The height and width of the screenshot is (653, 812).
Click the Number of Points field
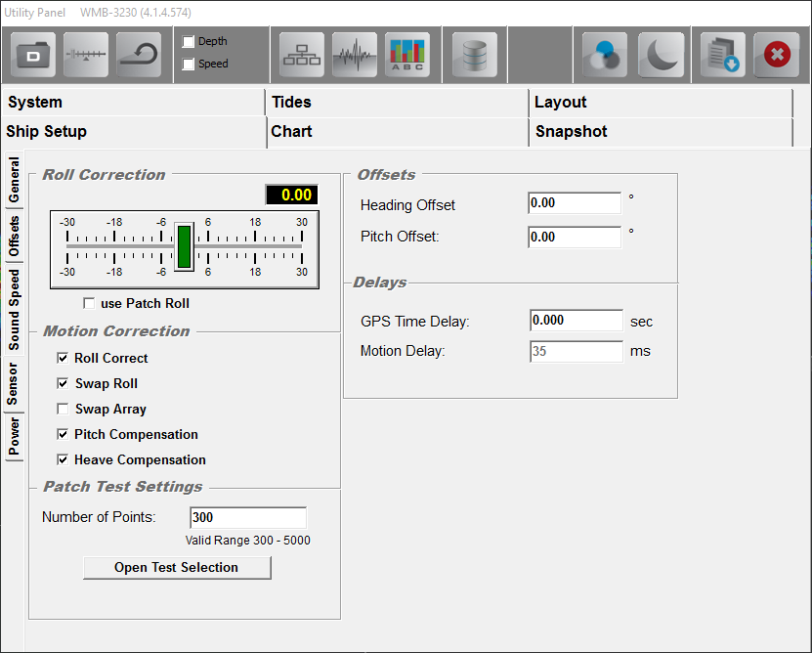point(247,518)
